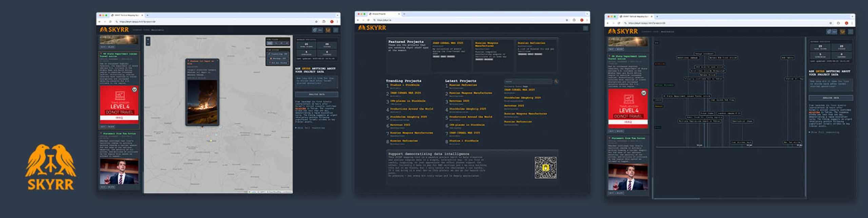Click the burning oil depot photo in map popup

pyautogui.click(x=202, y=102)
